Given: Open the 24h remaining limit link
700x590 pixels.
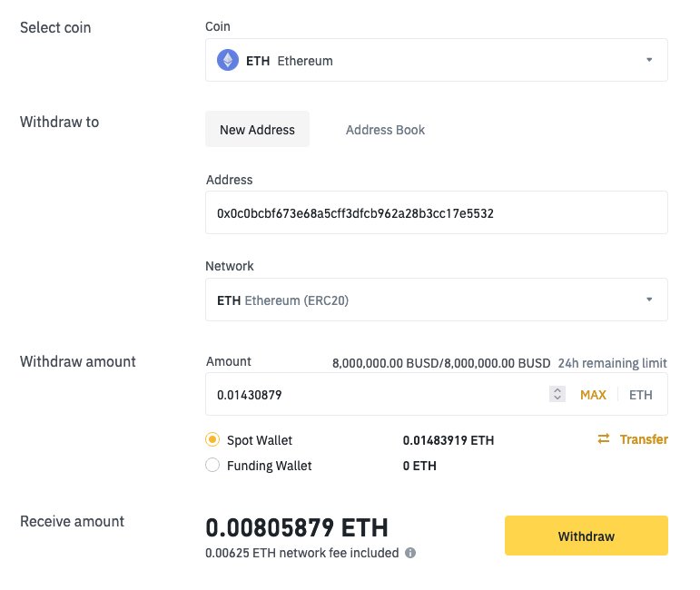Looking at the screenshot, I should (613, 362).
